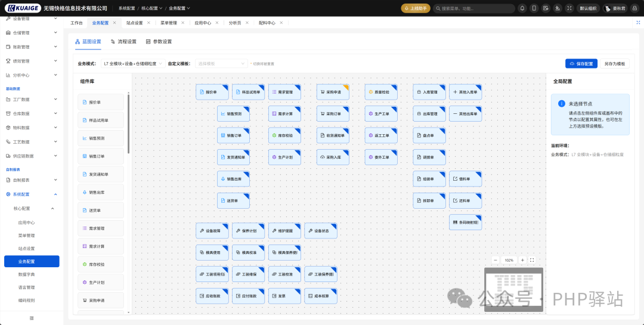Image resolution: width=644 pixels, height=325 pixels.
Task: Expand the 账款管理 sidebar menu
Action: coord(32,47)
